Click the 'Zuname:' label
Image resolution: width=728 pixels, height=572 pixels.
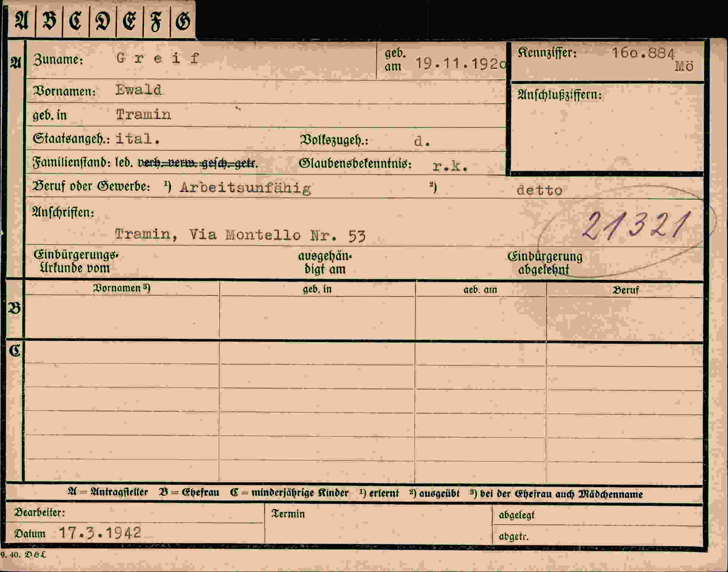pyautogui.click(x=58, y=60)
